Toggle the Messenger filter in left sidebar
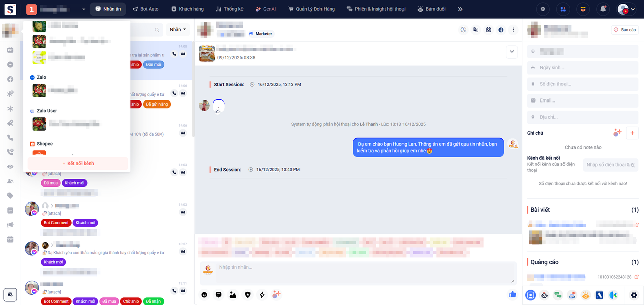The height and width of the screenshot is (305, 644). point(10,65)
